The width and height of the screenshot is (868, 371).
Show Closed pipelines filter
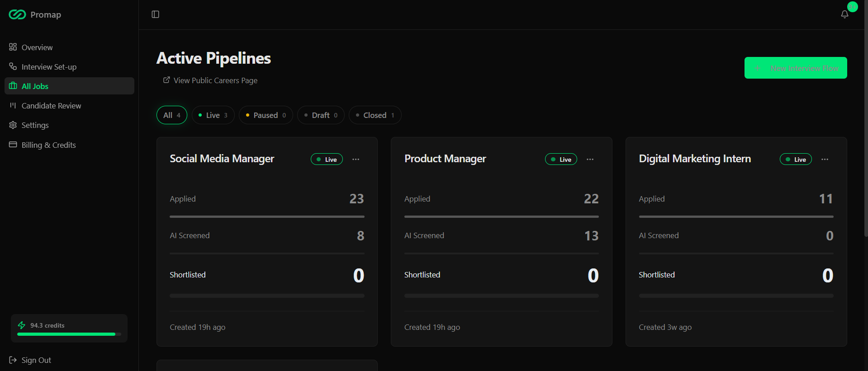pos(375,115)
